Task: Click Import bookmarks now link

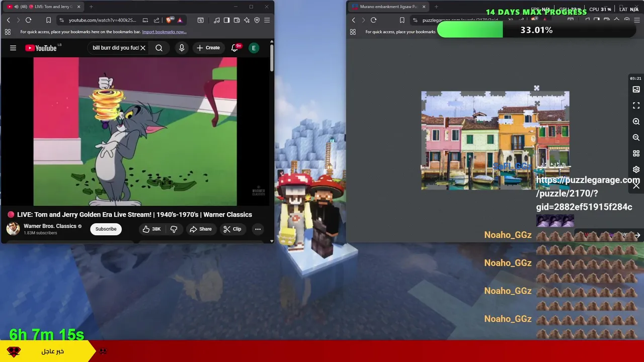Action: 164,32
